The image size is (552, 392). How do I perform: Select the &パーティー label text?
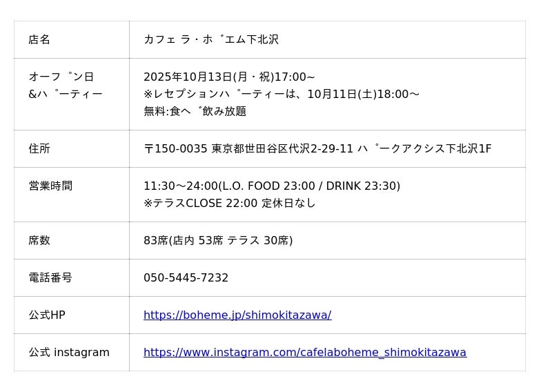pos(66,94)
